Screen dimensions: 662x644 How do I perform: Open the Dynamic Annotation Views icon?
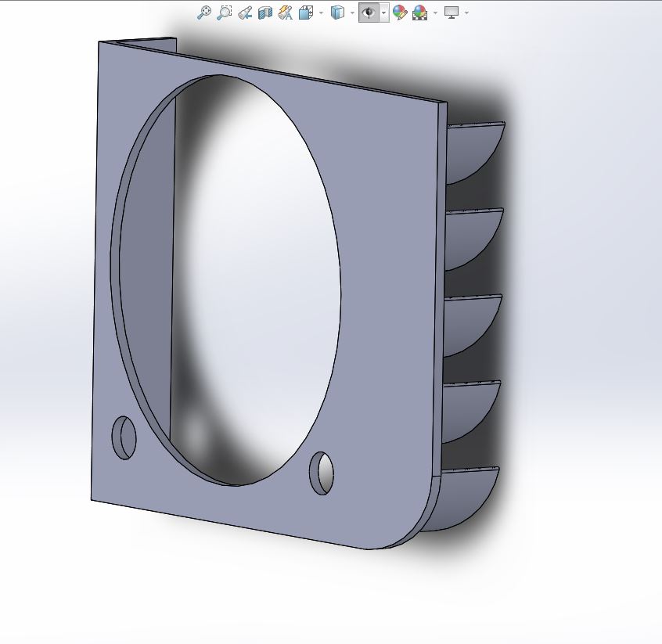coord(286,13)
